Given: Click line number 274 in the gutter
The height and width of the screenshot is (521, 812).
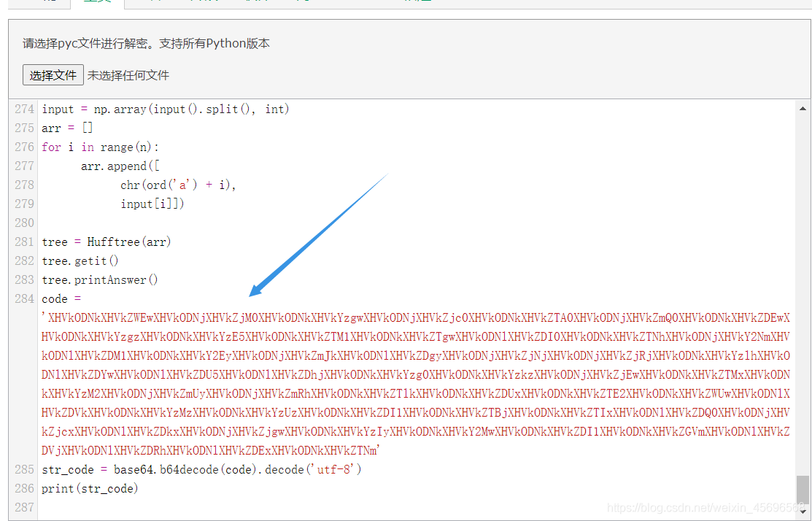Looking at the screenshot, I should pyautogui.click(x=24, y=109).
